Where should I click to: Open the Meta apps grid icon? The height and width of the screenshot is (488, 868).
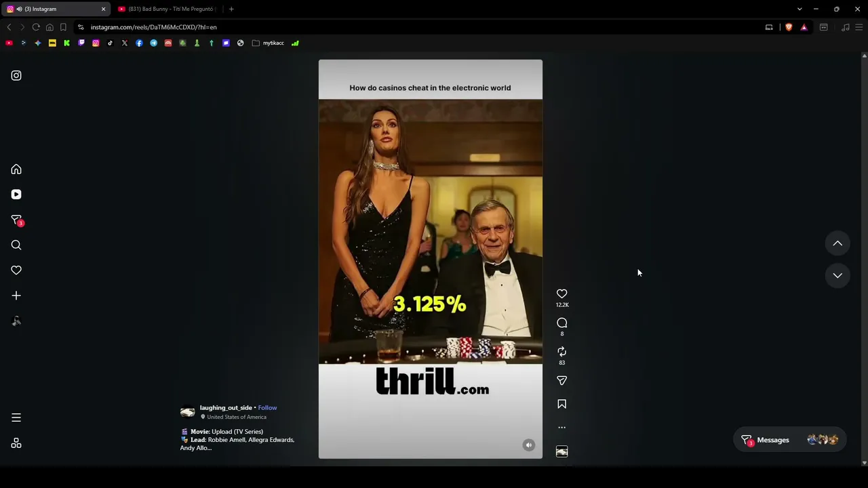click(16, 443)
